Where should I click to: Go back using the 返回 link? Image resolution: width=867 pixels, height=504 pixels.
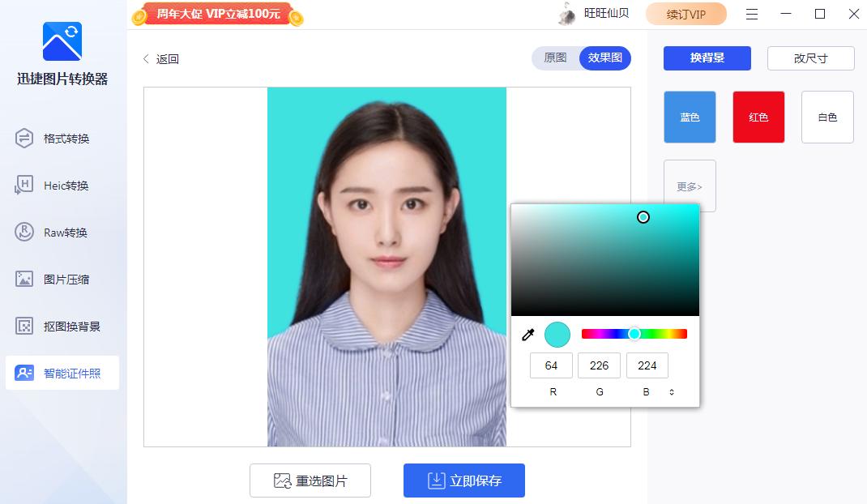click(x=160, y=58)
